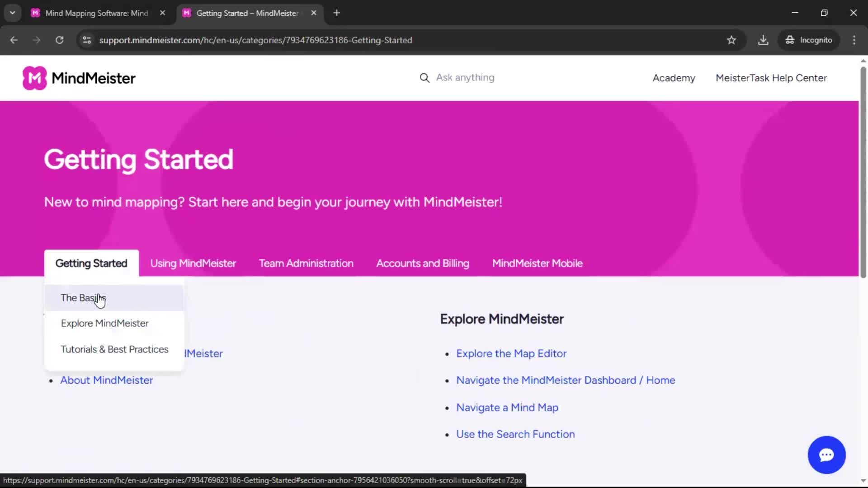Click the MindMeister logo icon

(35, 78)
